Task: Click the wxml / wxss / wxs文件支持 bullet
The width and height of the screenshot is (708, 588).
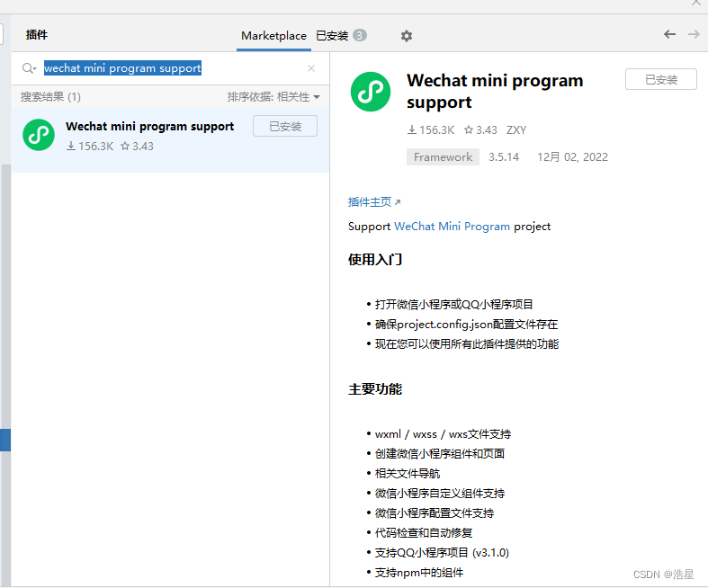Action: pos(443,434)
